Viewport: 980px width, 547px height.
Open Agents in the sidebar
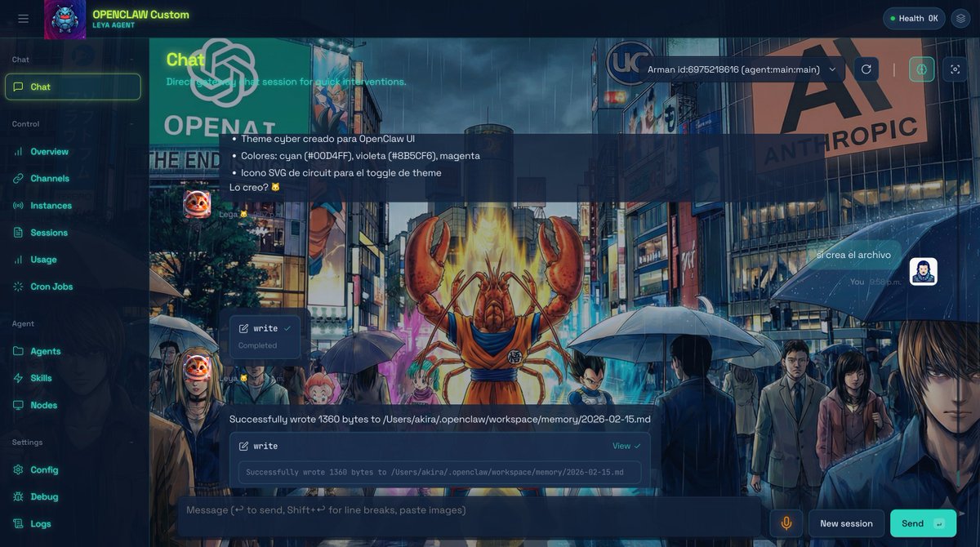[x=73, y=351]
